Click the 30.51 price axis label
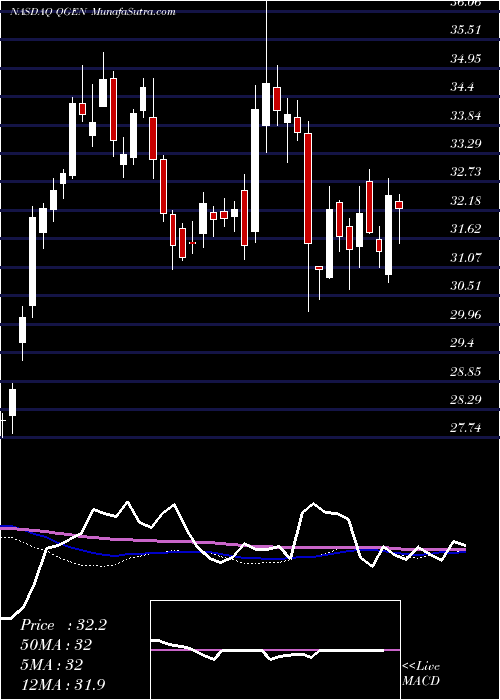 tap(465, 286)
